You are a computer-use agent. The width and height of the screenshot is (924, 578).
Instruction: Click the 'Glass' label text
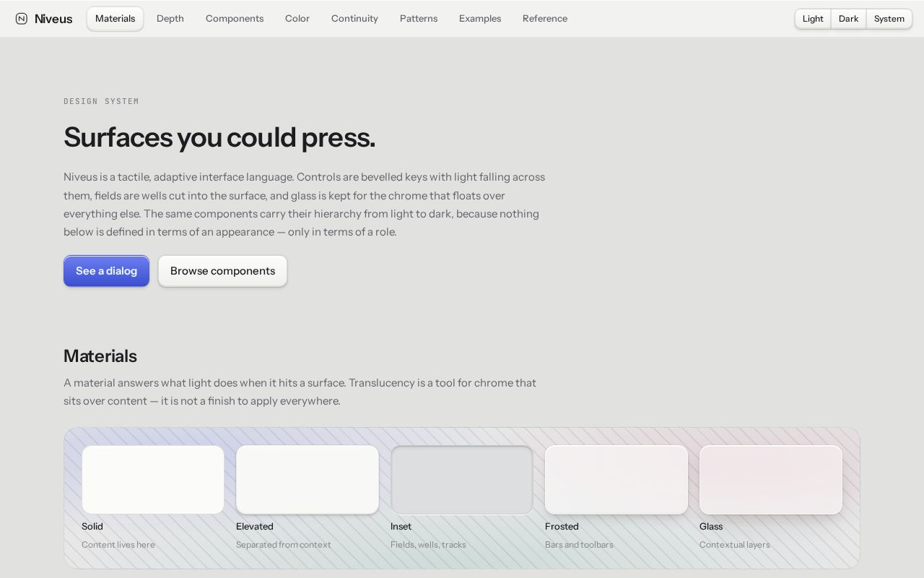click(711, 527)
